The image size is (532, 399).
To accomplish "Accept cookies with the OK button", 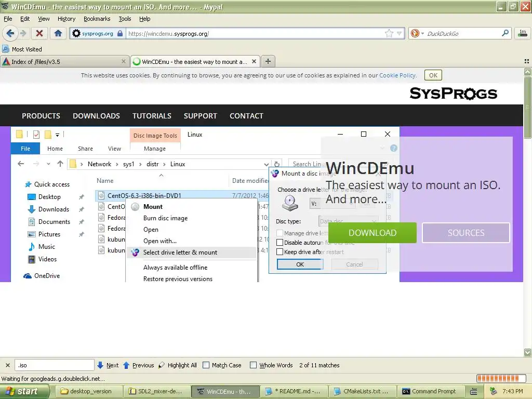I will tap(433, 75).
